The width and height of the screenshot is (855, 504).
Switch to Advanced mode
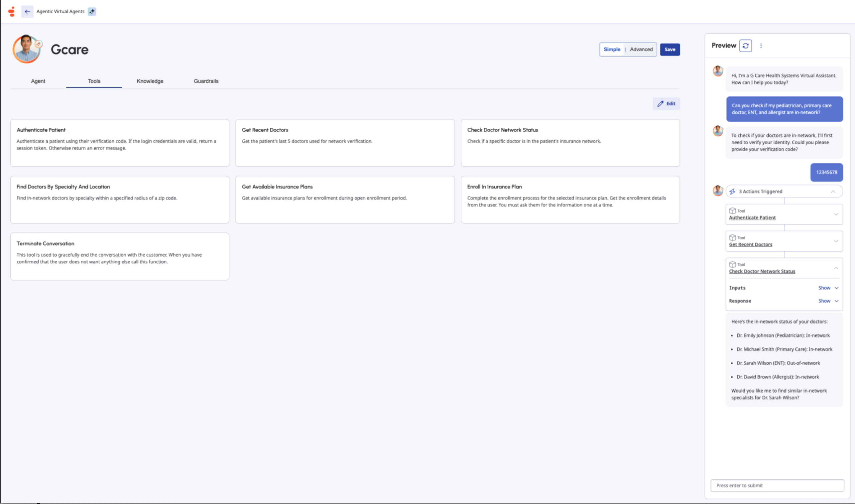point(641,50)
